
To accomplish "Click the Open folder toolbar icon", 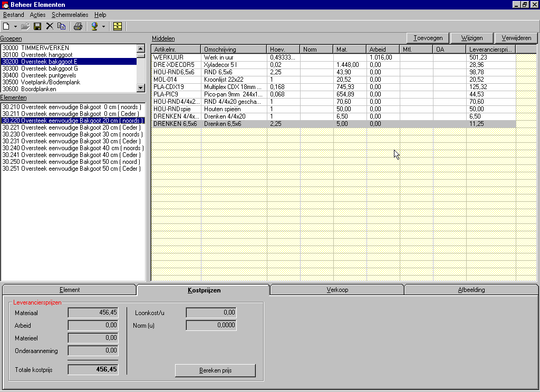I will click(25, 26).
